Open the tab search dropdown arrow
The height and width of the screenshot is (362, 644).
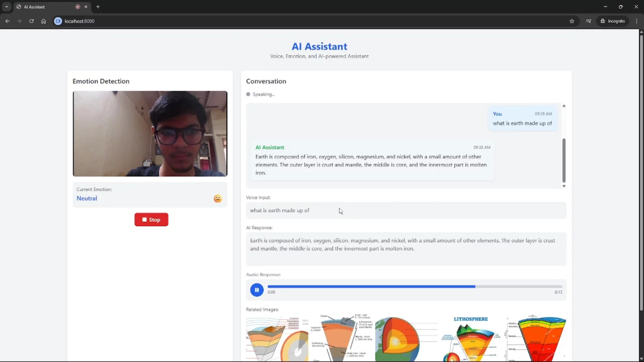click(x=6, y=7)
